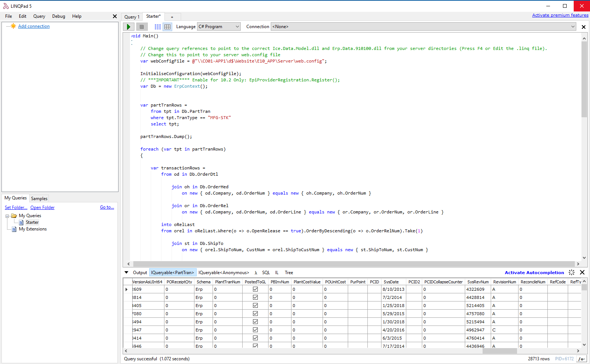Click the Set Folder... link
The height and width of the screenshot is (364, 590).
tap(16, 208)
